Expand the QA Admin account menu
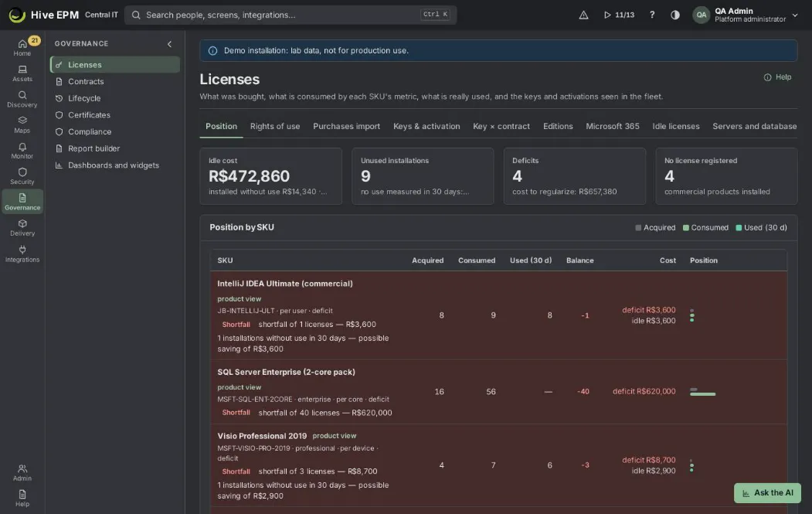Screen dimensions: 812x514 tap(746, 15)
